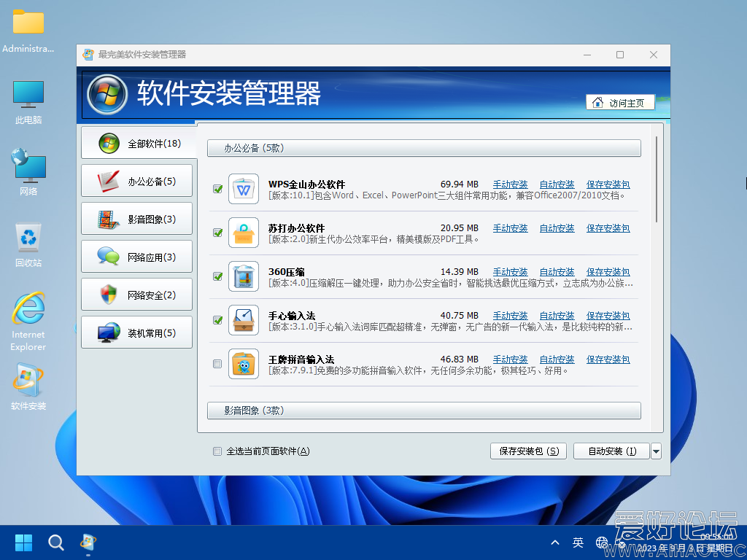Uncheck the WPS金山办公软件 checkbox
The image size is (747, 560).
click(217, 189)
